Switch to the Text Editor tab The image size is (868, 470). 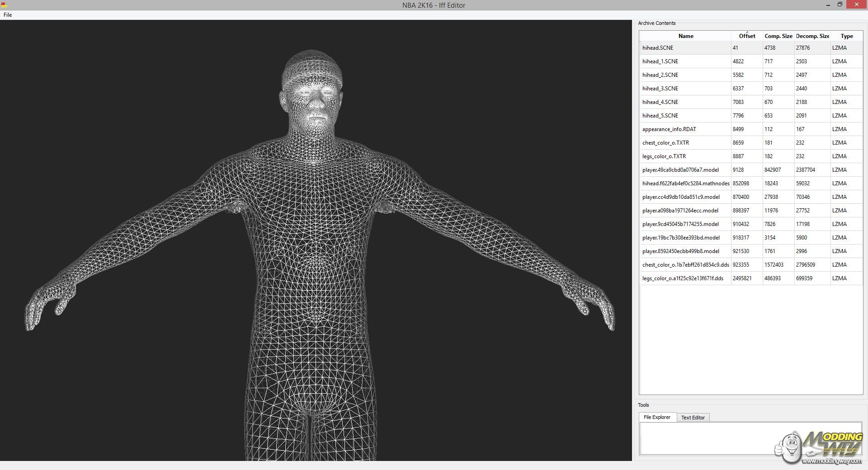[x=693, y=418]
